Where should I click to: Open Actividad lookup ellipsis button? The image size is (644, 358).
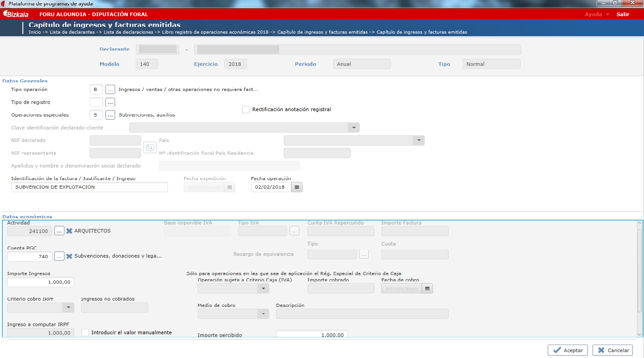coord(59,231)
